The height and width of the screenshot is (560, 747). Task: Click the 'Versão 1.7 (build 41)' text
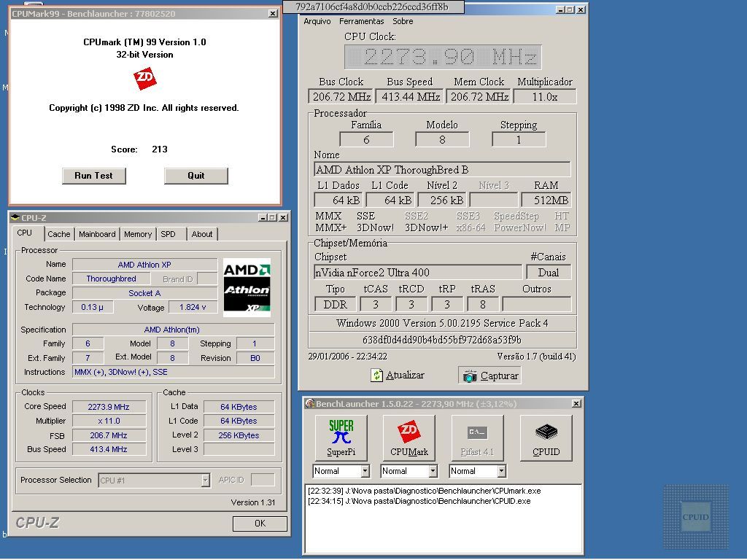point(536,356)
